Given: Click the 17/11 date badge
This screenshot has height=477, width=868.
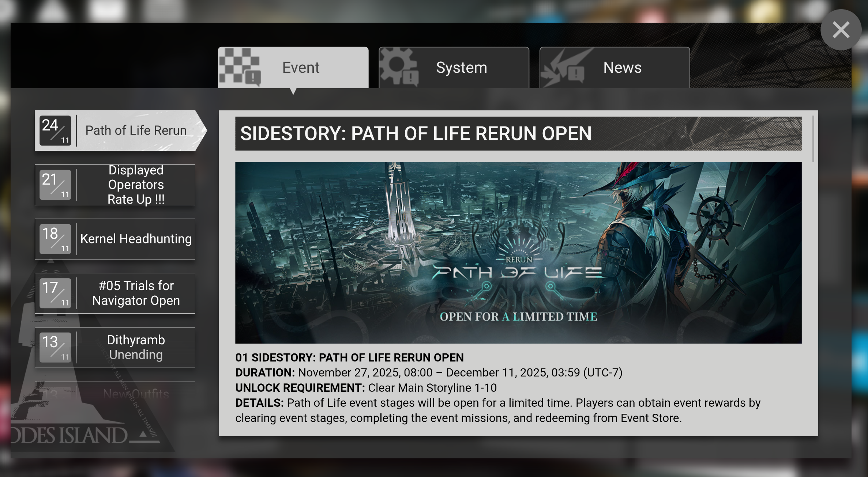Looking at the screenshot, I should tap(55, 293).
